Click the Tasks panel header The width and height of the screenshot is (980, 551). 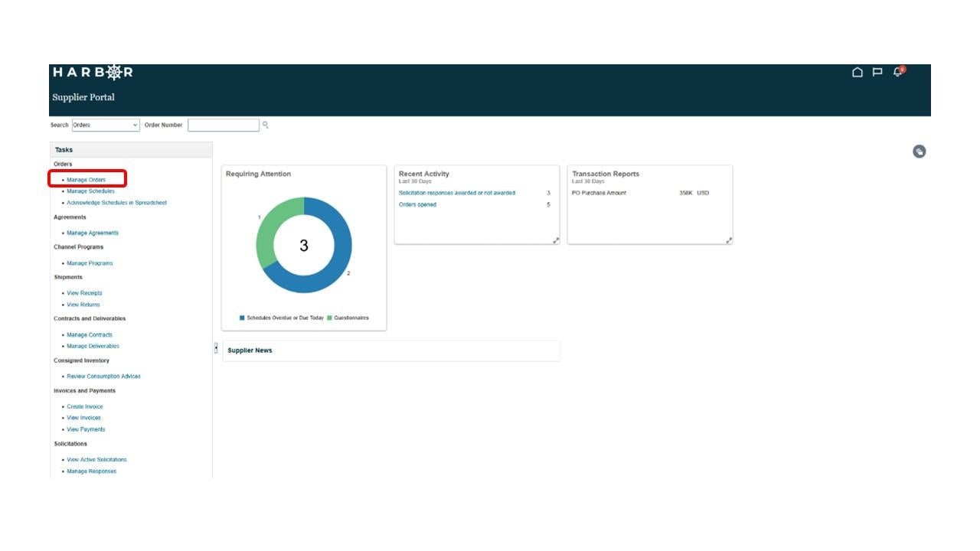(132, 150)
